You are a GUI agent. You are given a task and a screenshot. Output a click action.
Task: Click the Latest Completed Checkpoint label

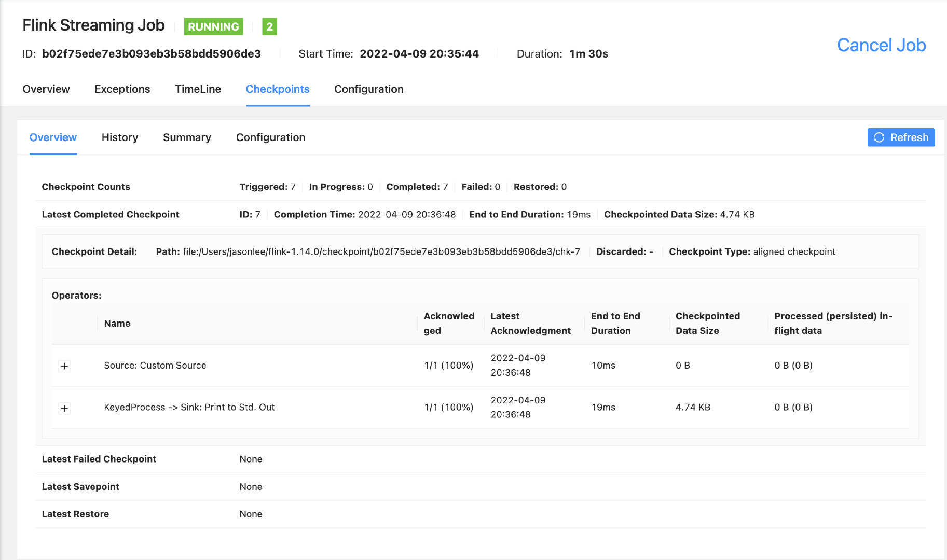(x=111, y=214)
